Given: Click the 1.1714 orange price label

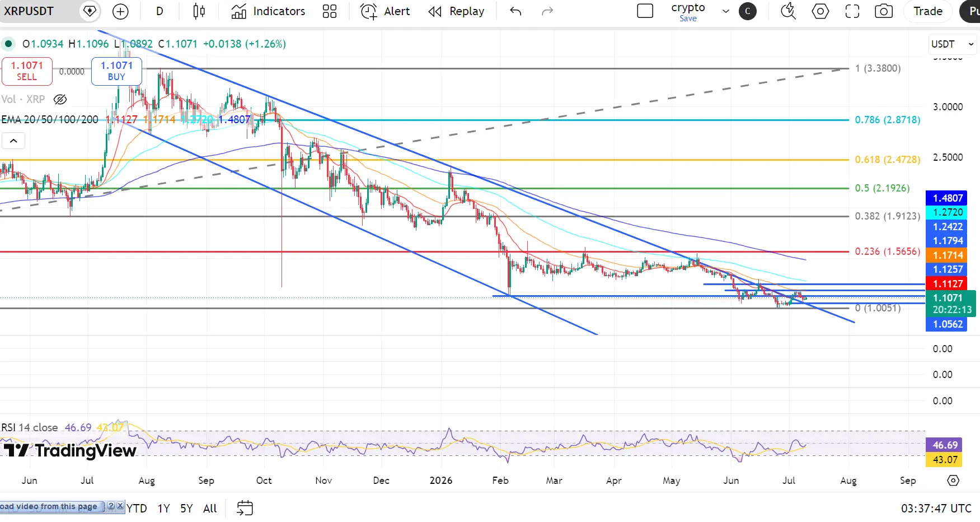Looking at the screenshot, I should point(946,255).
